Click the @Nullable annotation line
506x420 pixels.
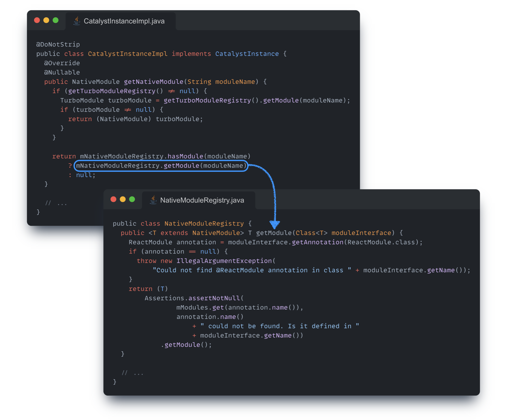pyautogui.click(x=62, y=72)
